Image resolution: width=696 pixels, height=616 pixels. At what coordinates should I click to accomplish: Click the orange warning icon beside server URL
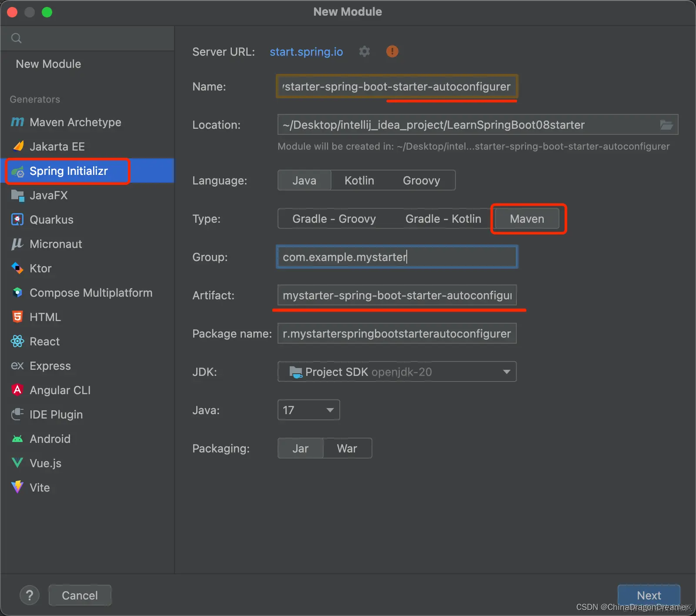pos(392,51)
